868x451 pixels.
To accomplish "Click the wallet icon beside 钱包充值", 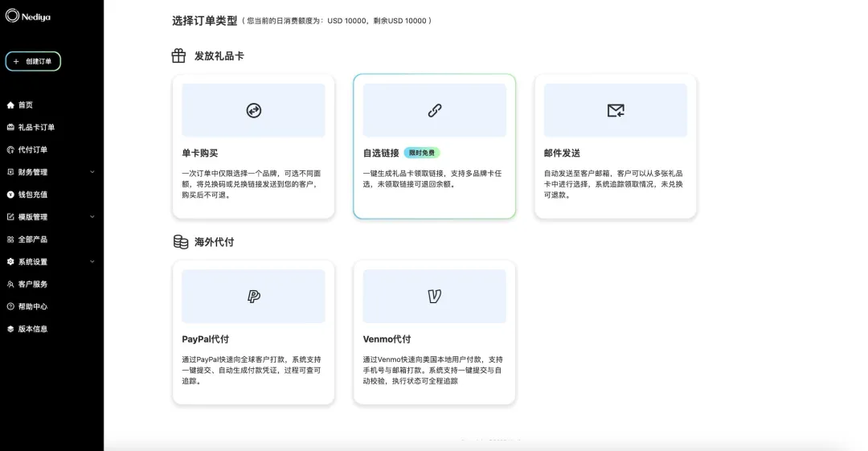I will [x=10, y=195].
